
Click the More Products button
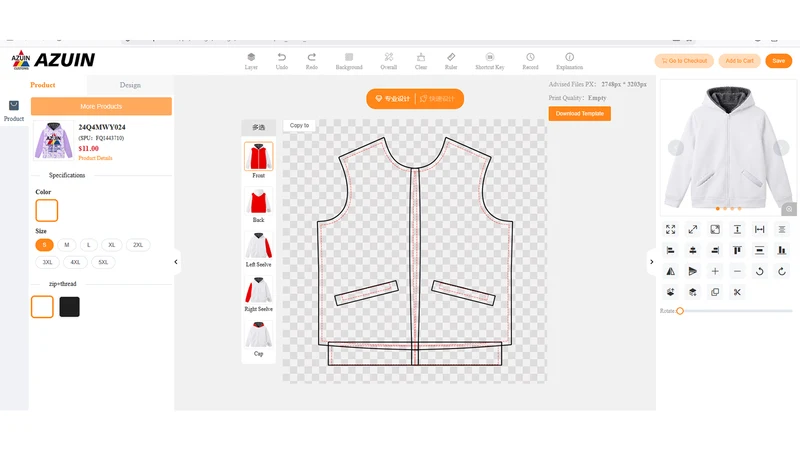point(101,106)
